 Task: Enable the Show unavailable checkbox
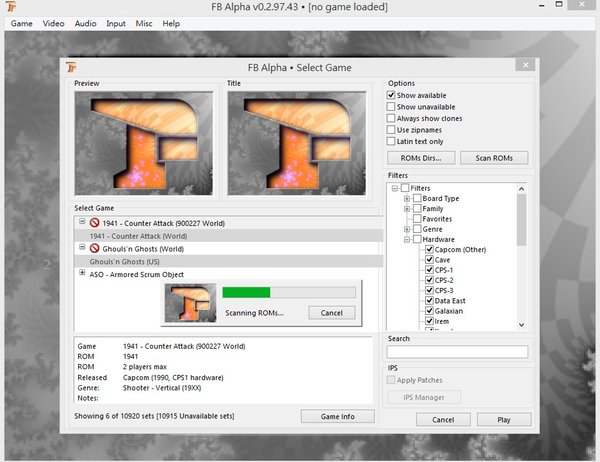pos(392,106)
